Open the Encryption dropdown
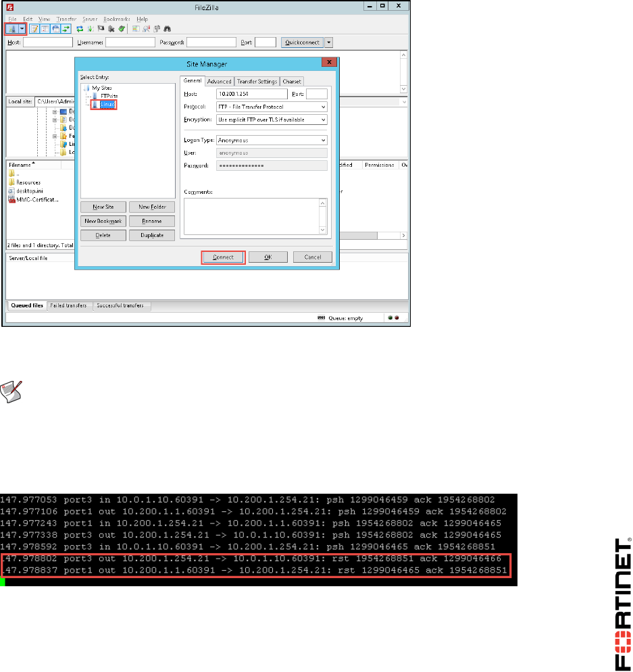Viewport: 633px width, 672px height. 272,120
